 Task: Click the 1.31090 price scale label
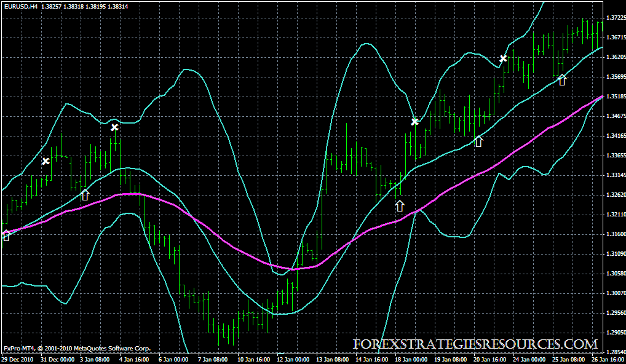click(615, 254)
